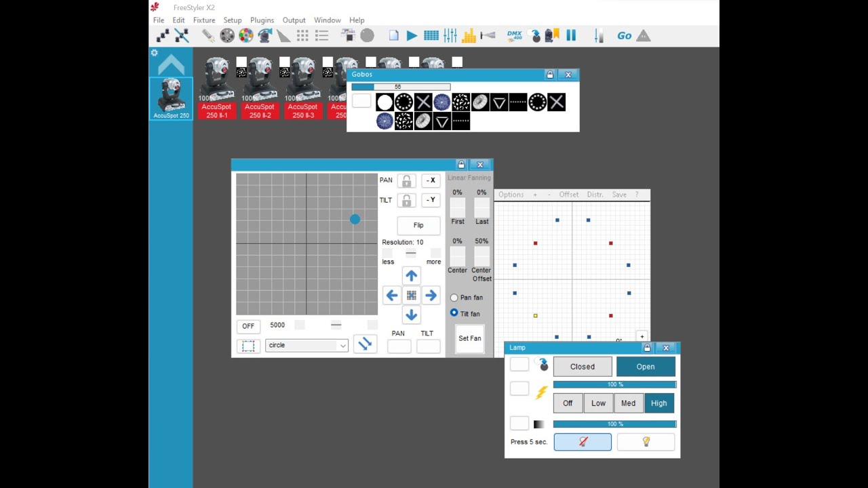Click the blank page toolbar icon
Image resolution: width=868 pixels, height=488 pixels.
click(x=393, y=36)
